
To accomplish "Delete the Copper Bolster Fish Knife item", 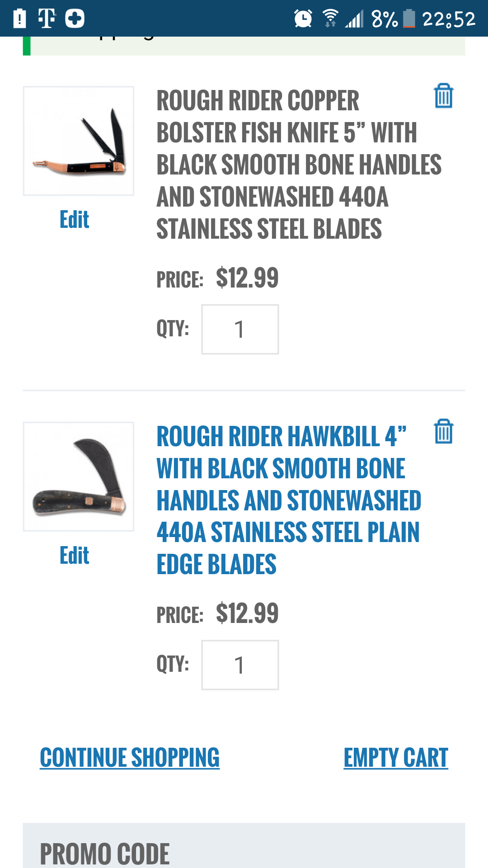I will pos(443,96).
